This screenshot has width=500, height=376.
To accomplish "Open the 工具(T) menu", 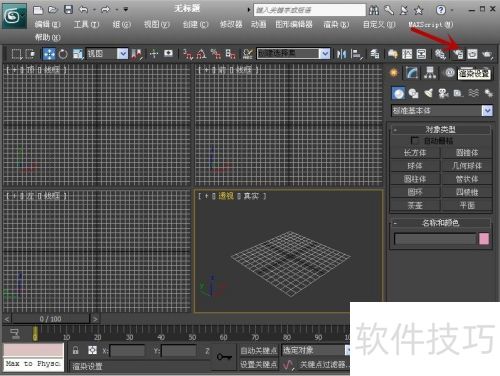I will coord(86,24).
